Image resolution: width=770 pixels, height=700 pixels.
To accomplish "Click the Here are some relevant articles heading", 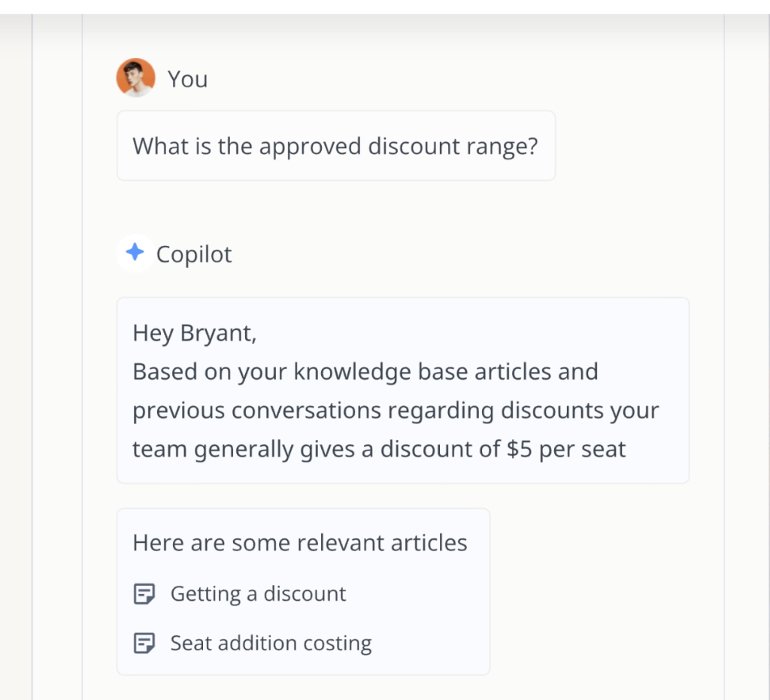I will coord(300,542).
